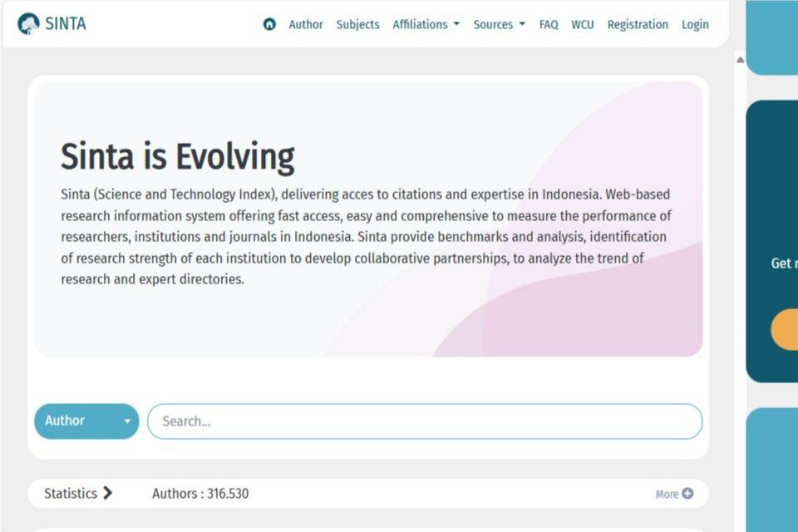The height and width of the screenshot is (532, 798).
Task: Open the Author menu item
Action: coord(305,24)
